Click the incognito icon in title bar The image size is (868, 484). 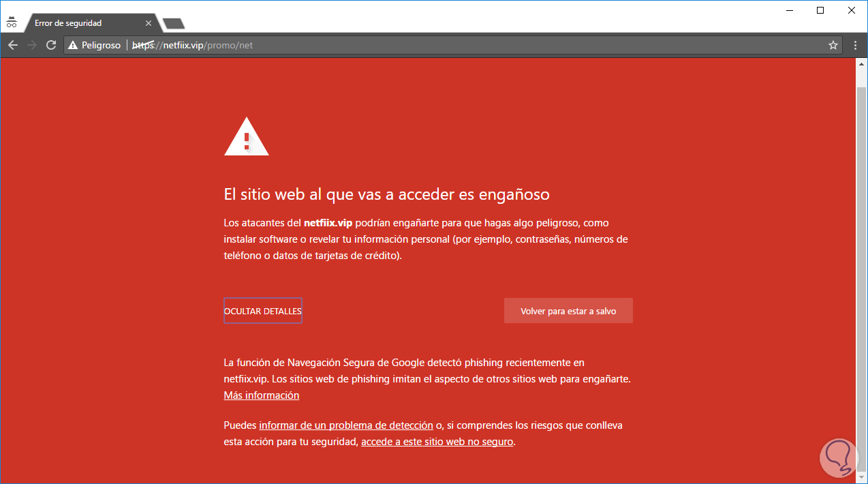point(11,23)
